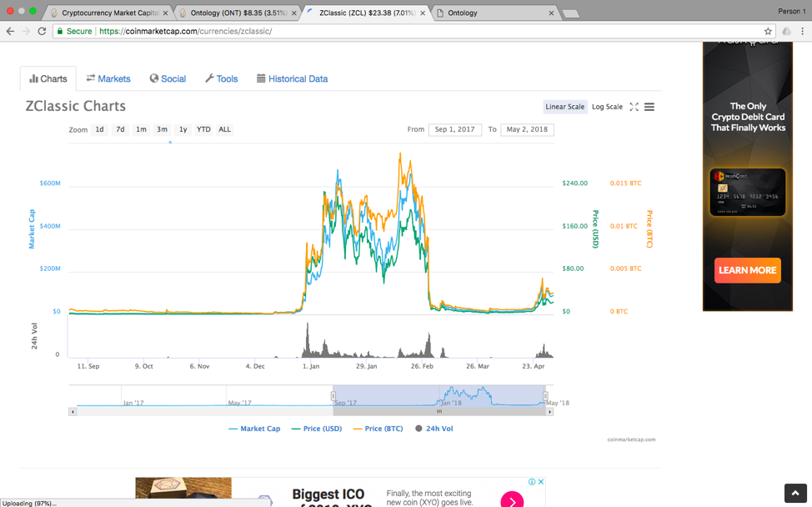
Task: Open the Historical Data tab
Action: (x=292, y=78)
